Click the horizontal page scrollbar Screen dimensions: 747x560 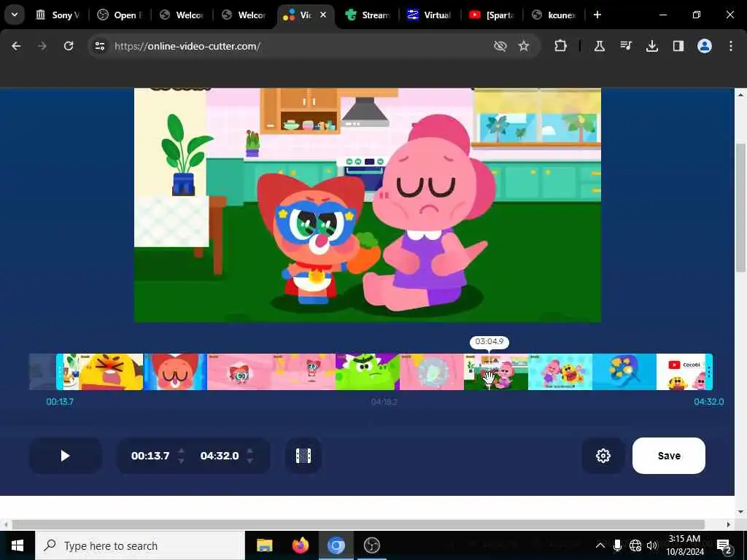[x=358, y=524]
